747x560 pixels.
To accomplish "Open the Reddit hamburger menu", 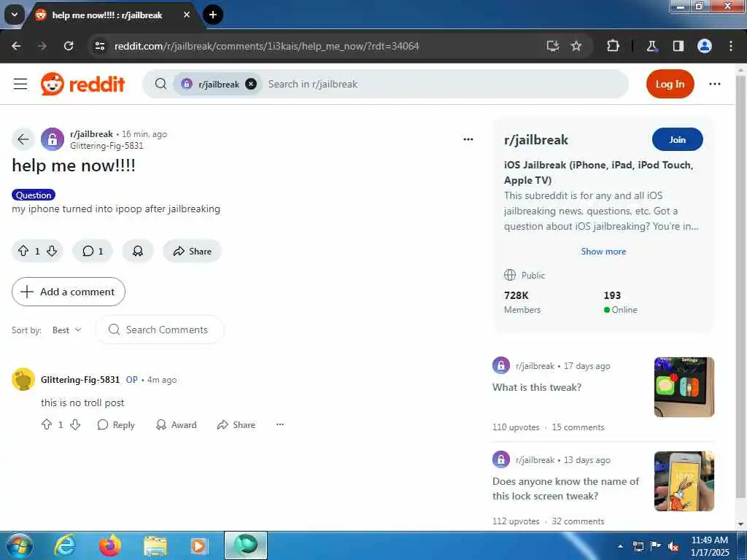I will tap(20, 85).
